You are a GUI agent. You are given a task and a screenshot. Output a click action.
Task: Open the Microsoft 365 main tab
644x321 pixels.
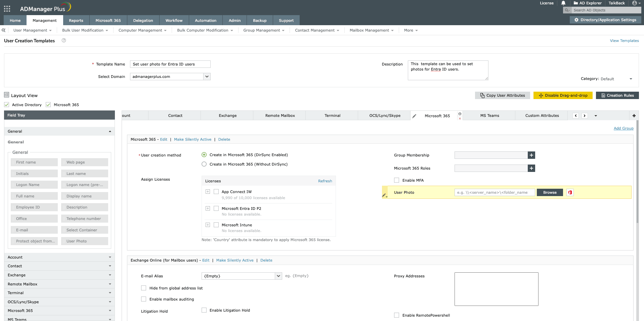(108, 20)
